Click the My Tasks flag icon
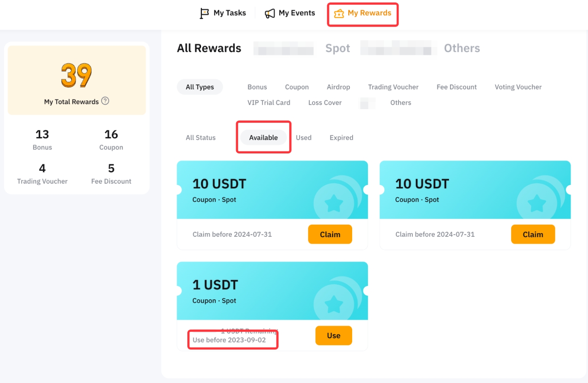 pos(204,13)
